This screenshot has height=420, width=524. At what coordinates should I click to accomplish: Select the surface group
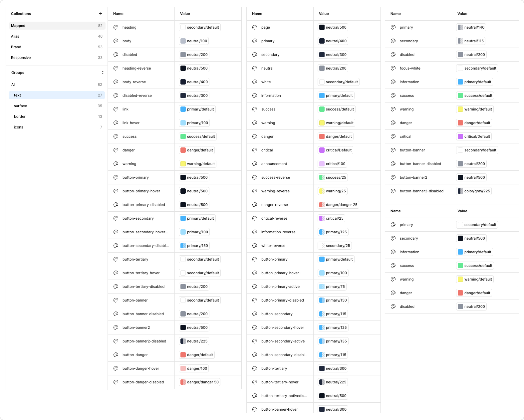20,106
